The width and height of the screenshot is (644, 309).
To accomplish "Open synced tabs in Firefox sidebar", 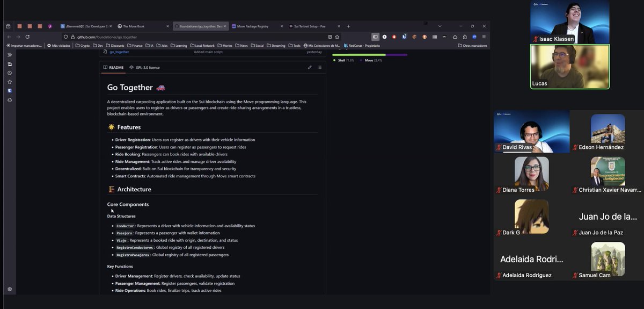I will (10, 64).
